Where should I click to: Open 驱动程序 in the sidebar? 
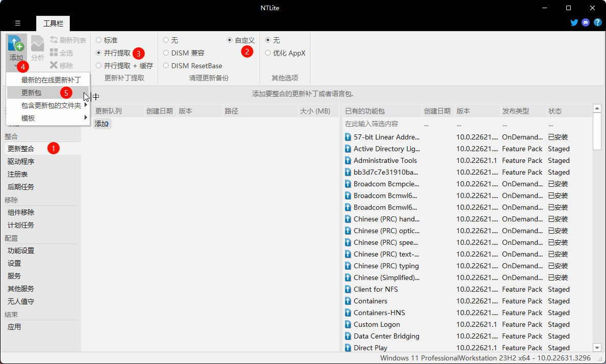21,161
